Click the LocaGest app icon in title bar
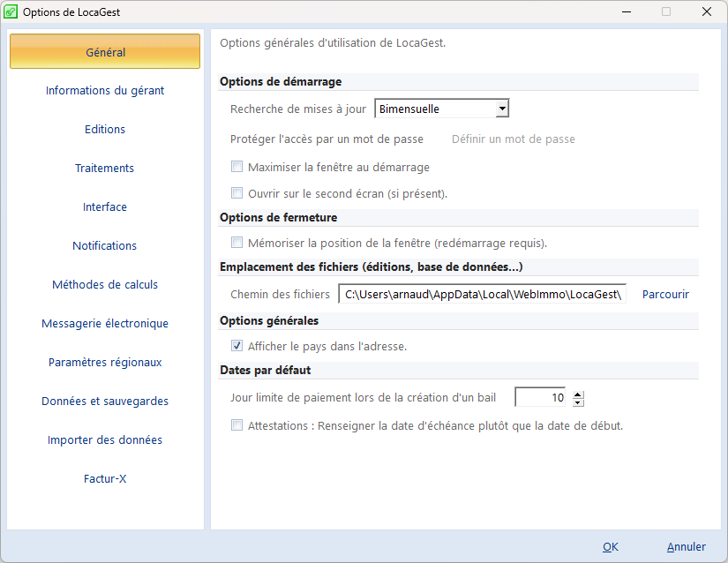Viewport: 728px width, 563px height. pyautogui.click(x=11, y=11)
